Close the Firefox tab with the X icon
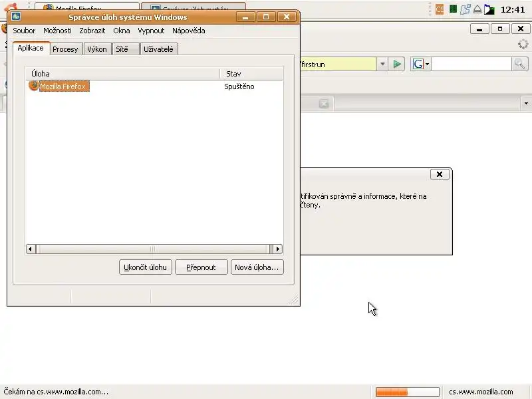Viewport: 532px width, 399px height. point(324,104)
